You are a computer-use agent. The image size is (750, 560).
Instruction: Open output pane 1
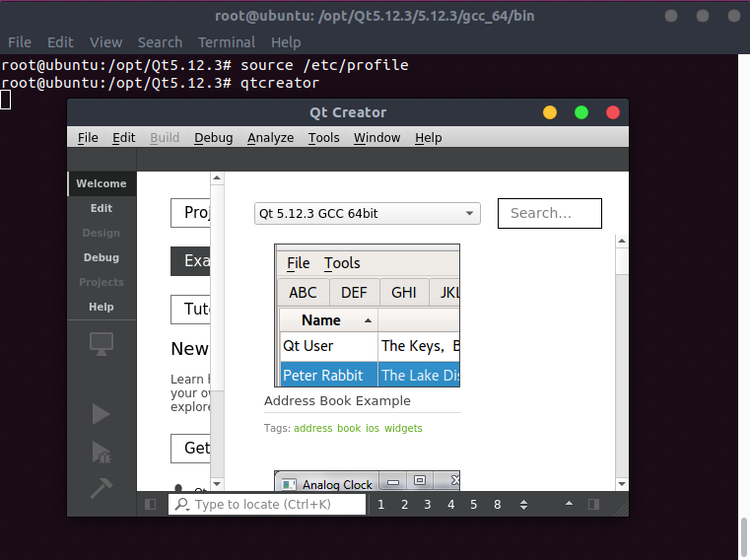[380, 505]
